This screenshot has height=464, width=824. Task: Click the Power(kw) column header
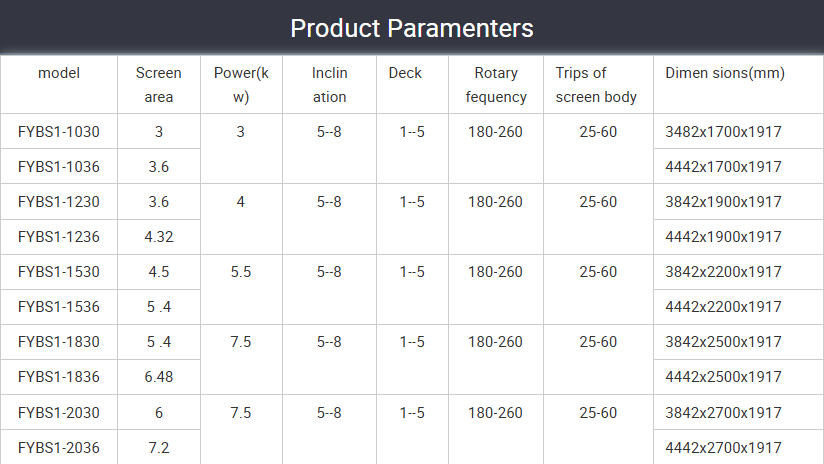tap(241, 85)
